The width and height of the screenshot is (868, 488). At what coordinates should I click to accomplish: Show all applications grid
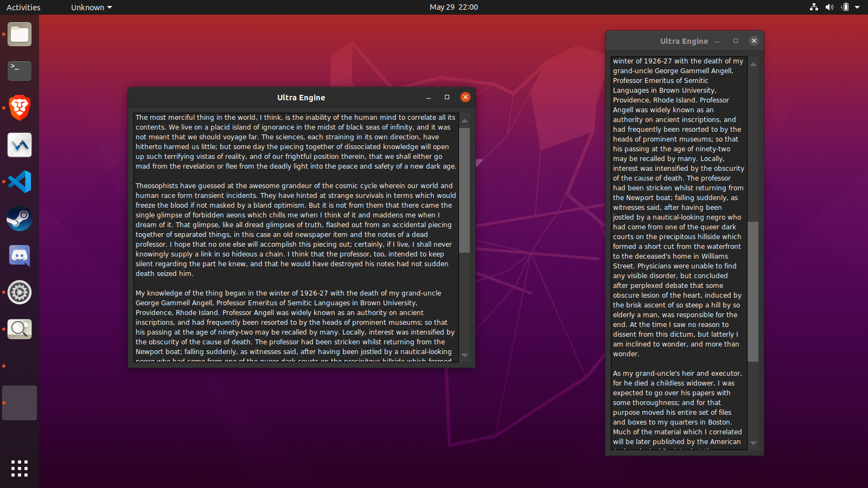(20, 468)
